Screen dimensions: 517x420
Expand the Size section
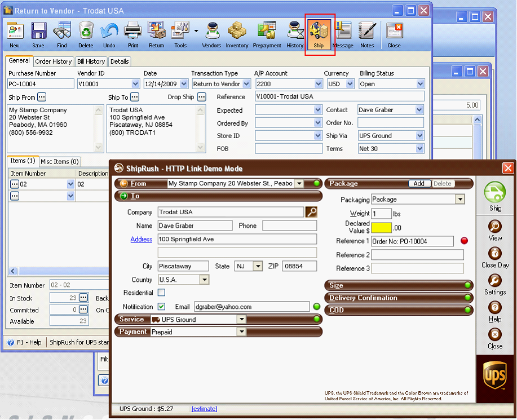399,285
